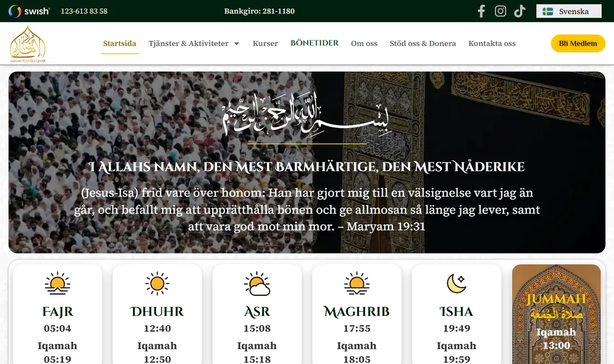The height and width of the screenshot is (364, 614).
Task: Click the ISHA prayer name
Action: [x=456, y=311]
